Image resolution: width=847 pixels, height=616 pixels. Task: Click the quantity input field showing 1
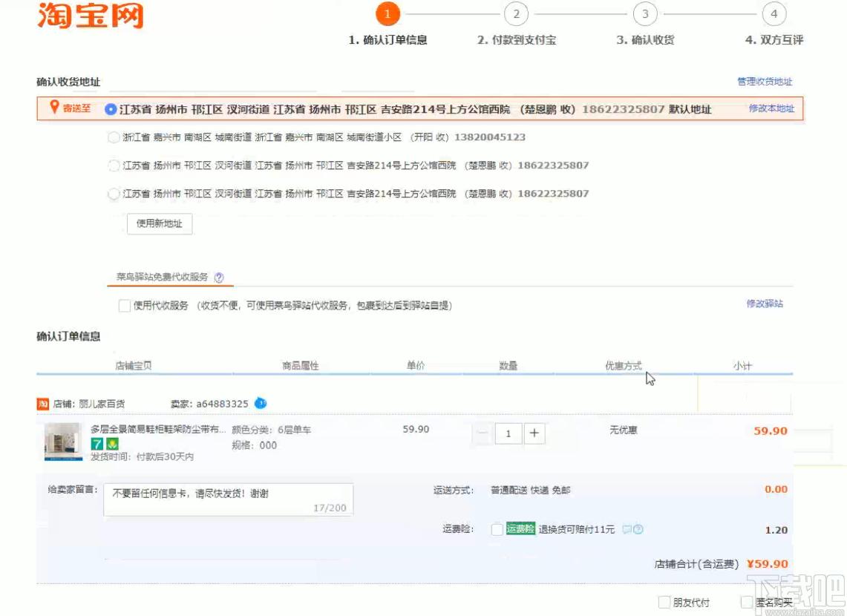[508, 433]
